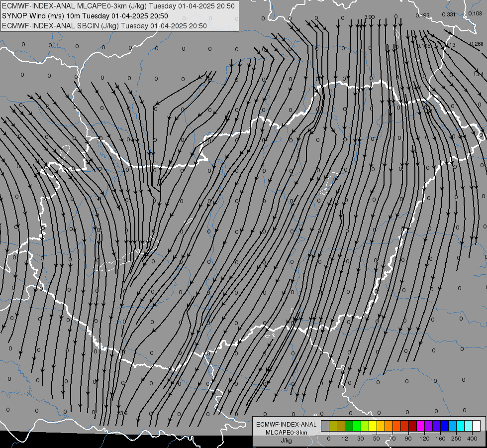Pick the pure yellow legend swatch
This screenshot has width=487, height=448.
(x=373, y=426)
